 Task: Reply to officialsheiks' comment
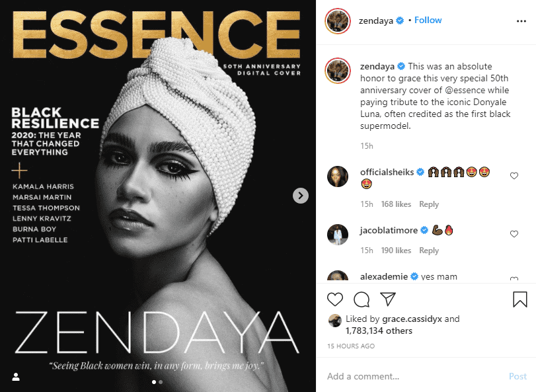(x=429, y=204)
